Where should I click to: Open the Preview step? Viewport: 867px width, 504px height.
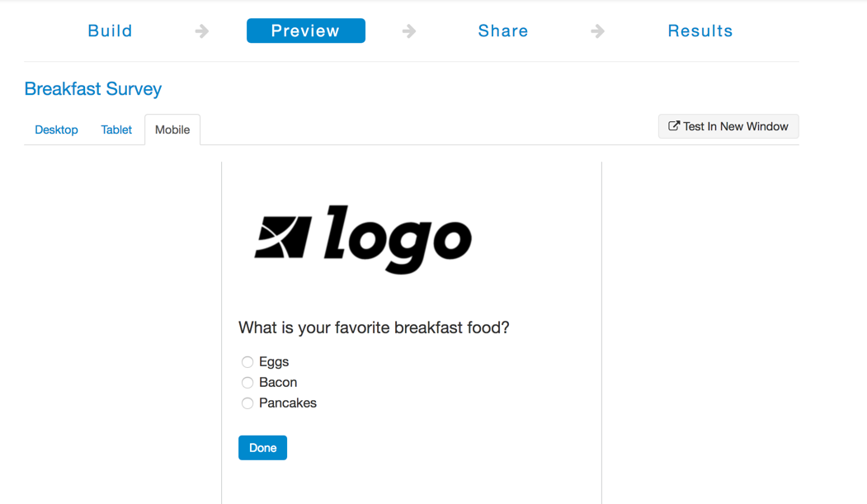click(x=306, y=31)
